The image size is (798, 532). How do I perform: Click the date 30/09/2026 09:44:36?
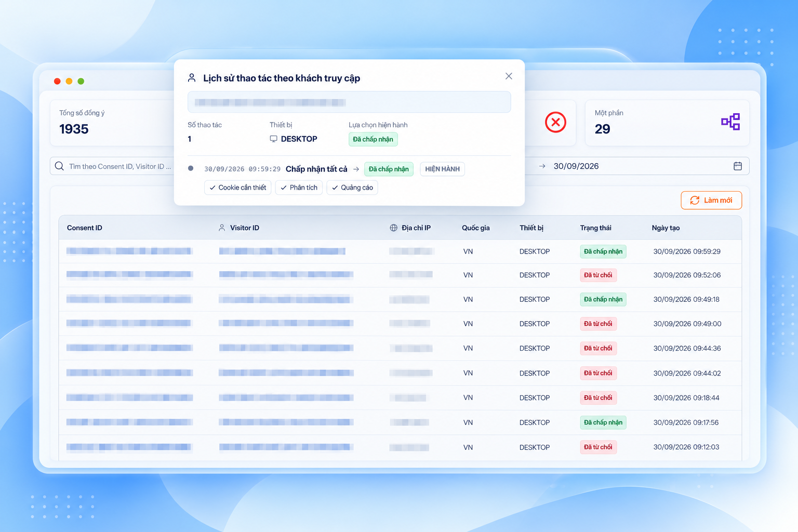tap(687, 348)
